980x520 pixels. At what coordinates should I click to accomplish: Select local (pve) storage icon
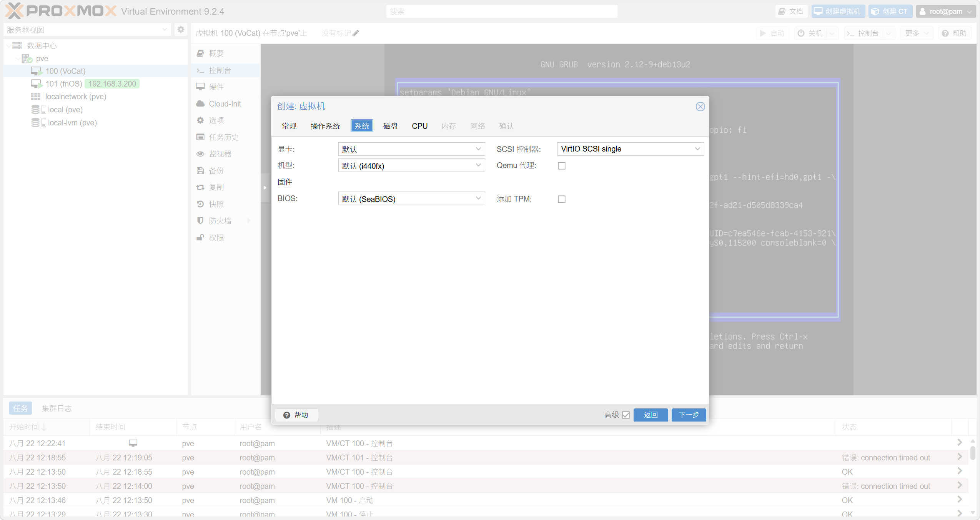coord(38,110)
